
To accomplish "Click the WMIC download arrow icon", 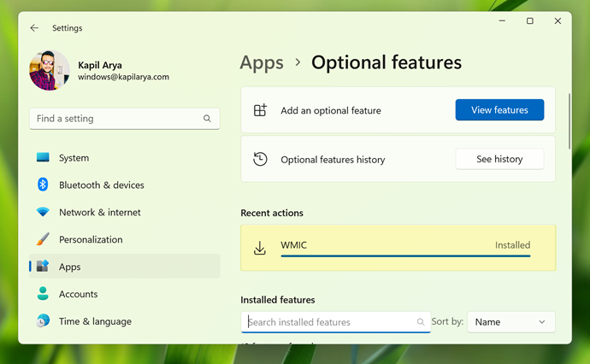I will 261,249.
